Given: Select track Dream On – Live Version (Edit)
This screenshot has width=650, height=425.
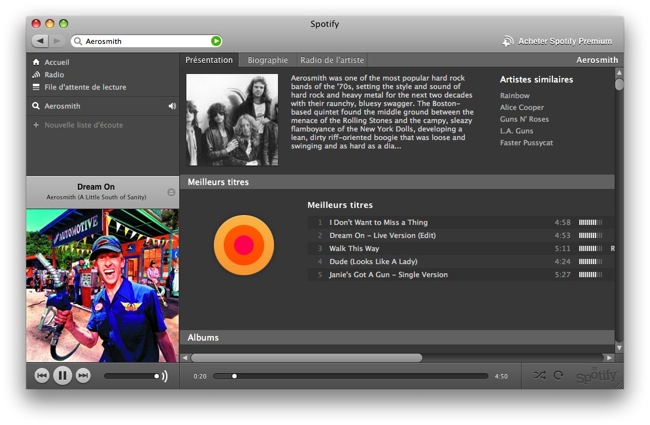Looking at the screenshot, I should (460, 235).
